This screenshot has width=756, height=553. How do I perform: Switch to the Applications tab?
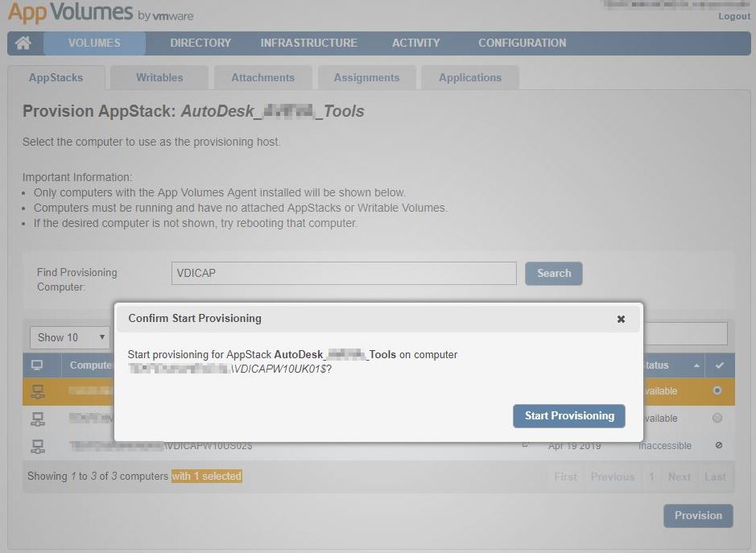click(x=470, y=77)
